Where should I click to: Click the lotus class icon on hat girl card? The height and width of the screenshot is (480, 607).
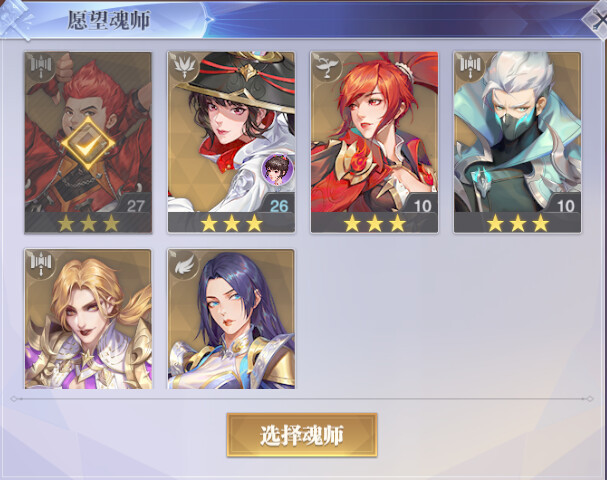184,67
